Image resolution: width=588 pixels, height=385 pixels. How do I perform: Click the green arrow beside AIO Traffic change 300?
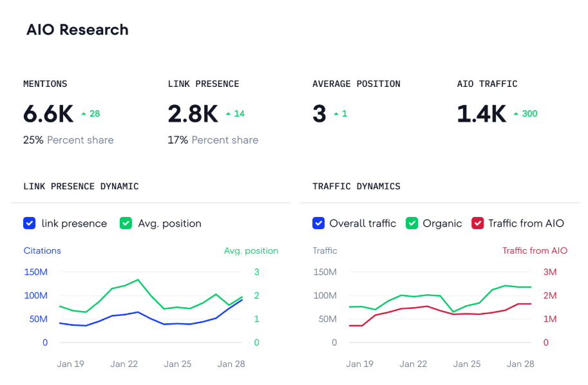pos(516,114)
